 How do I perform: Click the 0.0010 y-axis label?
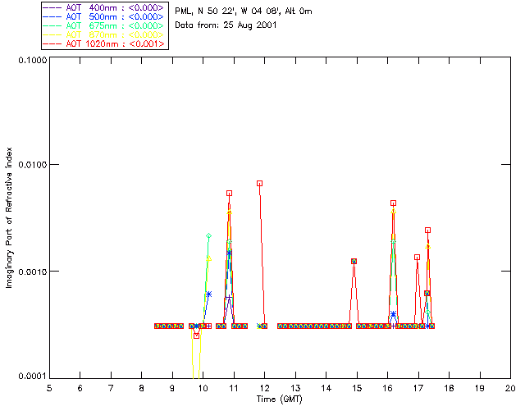coord(33,272)
